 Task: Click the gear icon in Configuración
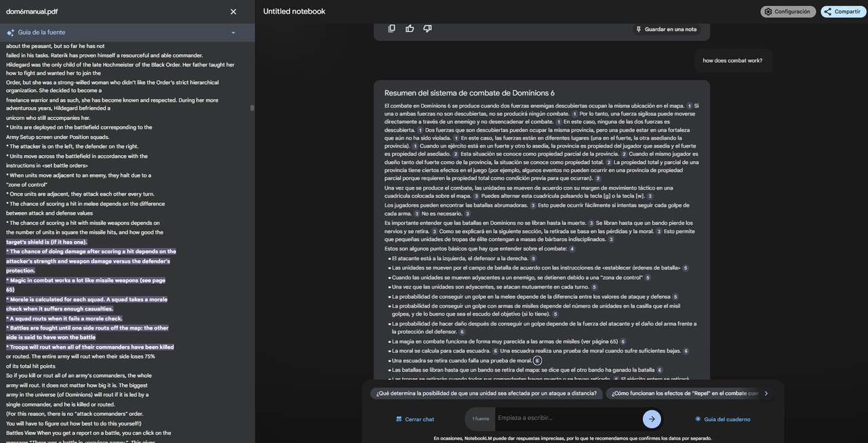click(x=768, y=12)
